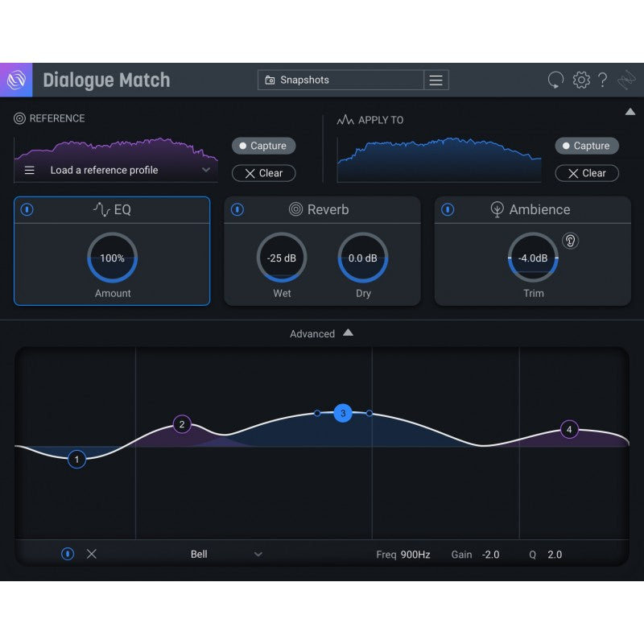Open the Help question mark icon
The image size is (644, 644).
coord(602,80)
